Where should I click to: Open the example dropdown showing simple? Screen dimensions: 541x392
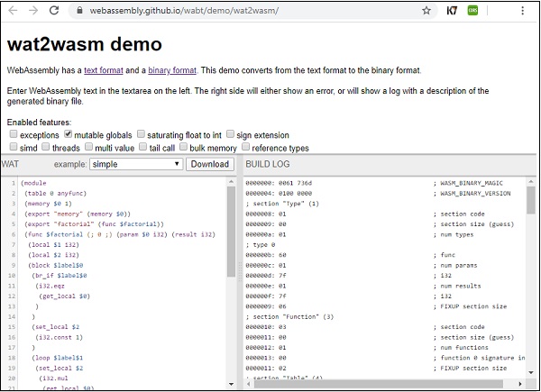coord(136,164)
